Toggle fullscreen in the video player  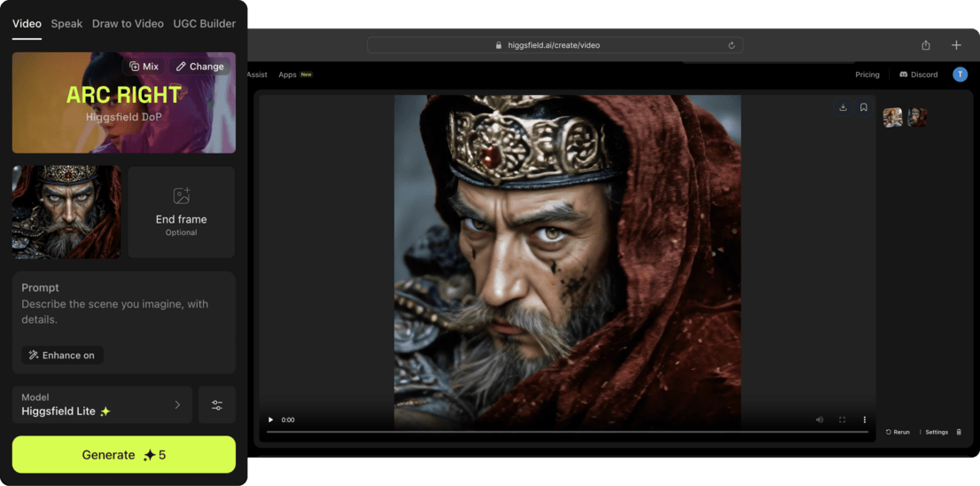click(842, 419)
